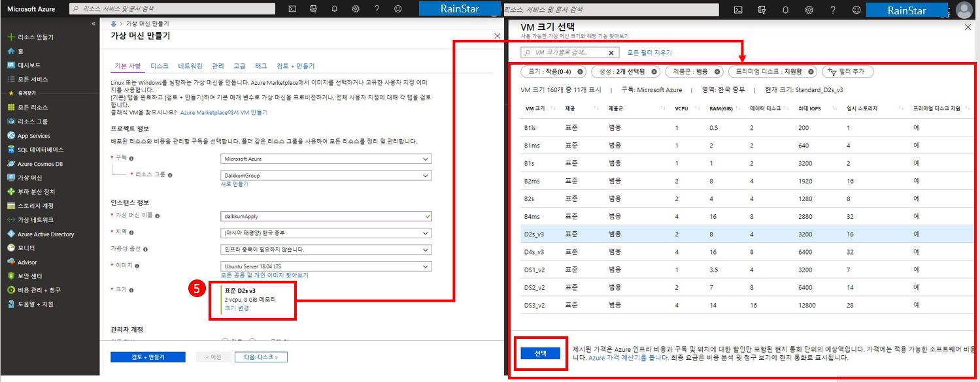Open settings gear in the VM size window header
Screen dimensions: 980x382
809,10
